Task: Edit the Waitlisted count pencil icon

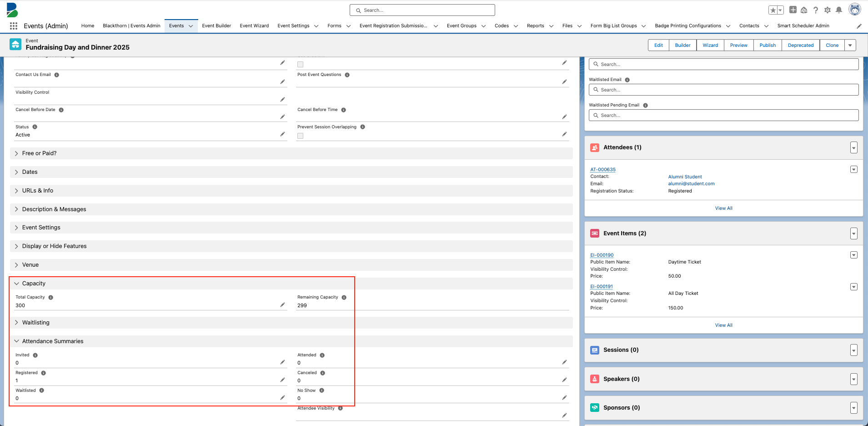Action: click(x=282, y=398)
